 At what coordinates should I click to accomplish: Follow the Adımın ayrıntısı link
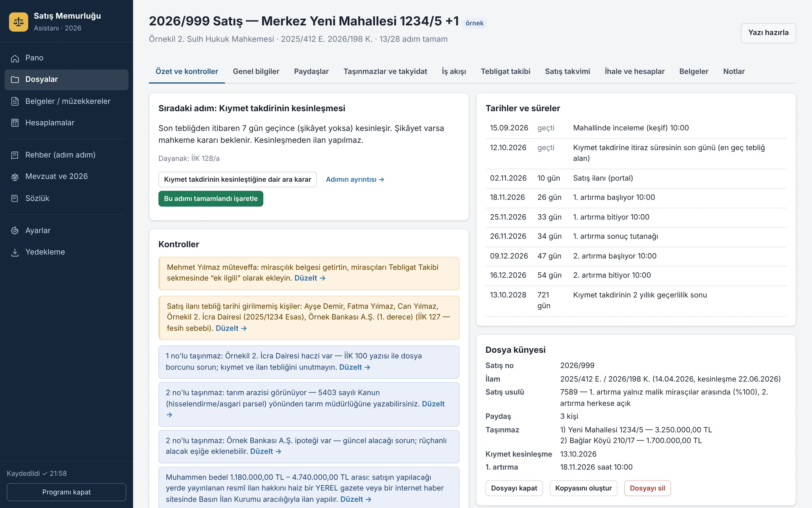(x=355, y=179)
